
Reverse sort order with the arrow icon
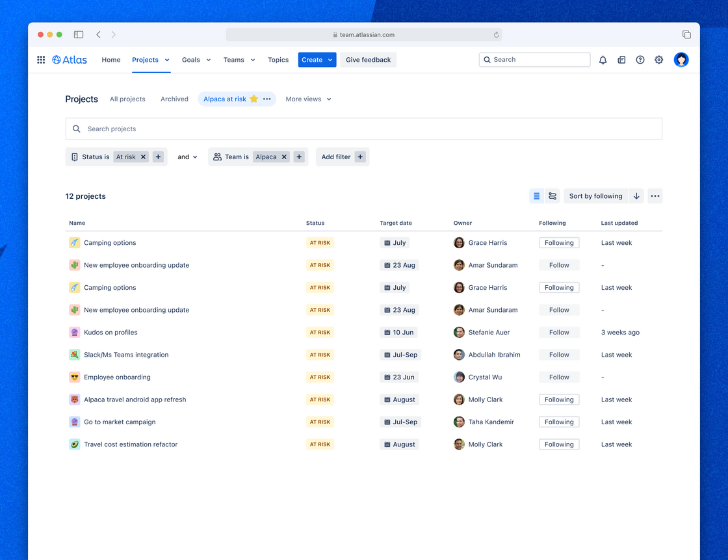click(636, 196)
